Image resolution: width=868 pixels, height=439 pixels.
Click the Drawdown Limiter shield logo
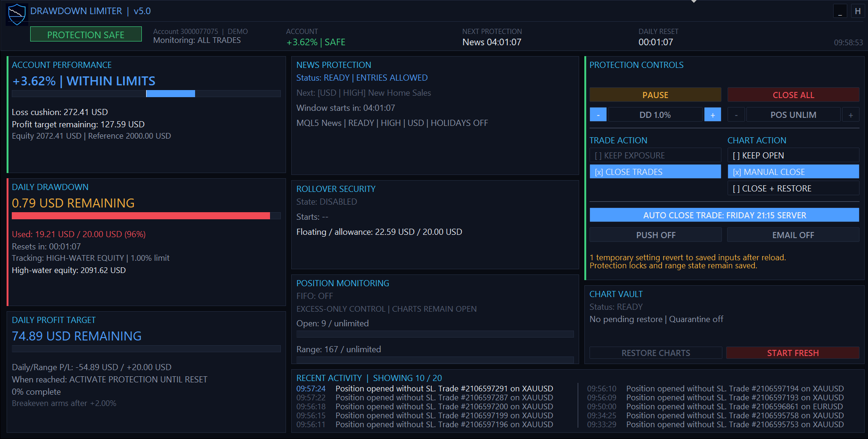point(17,14)
